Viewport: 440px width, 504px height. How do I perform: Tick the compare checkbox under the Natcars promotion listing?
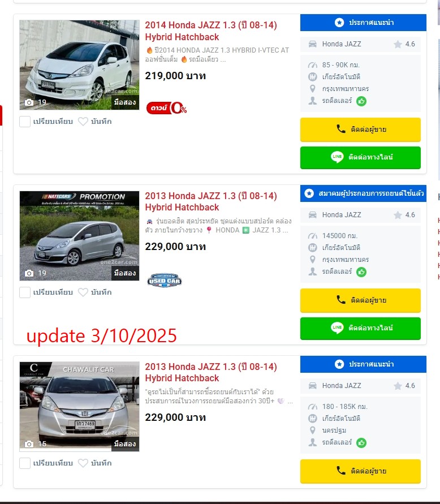coord(25,292)
